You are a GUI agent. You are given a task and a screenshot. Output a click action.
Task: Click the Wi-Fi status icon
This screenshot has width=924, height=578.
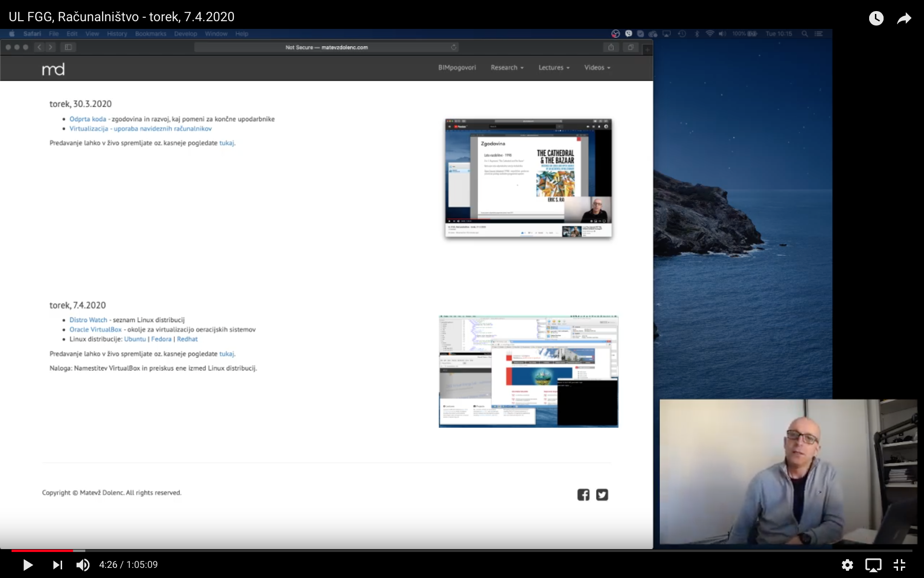710,34
